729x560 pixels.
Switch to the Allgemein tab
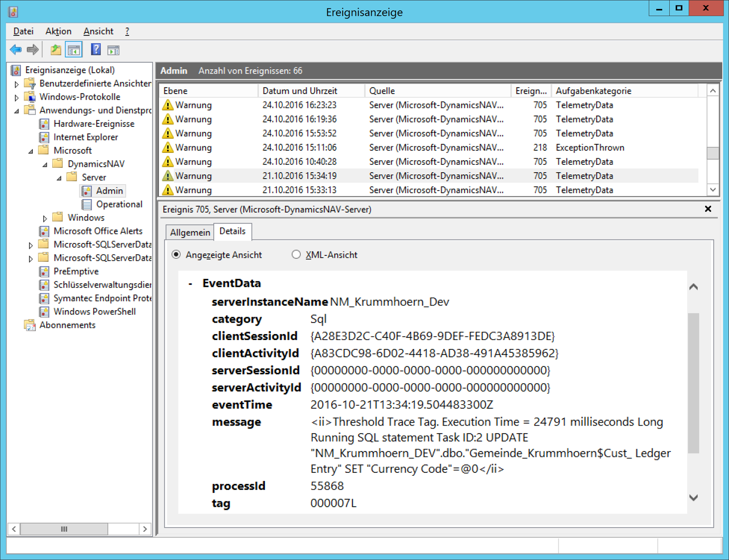[x=190, y=232]
